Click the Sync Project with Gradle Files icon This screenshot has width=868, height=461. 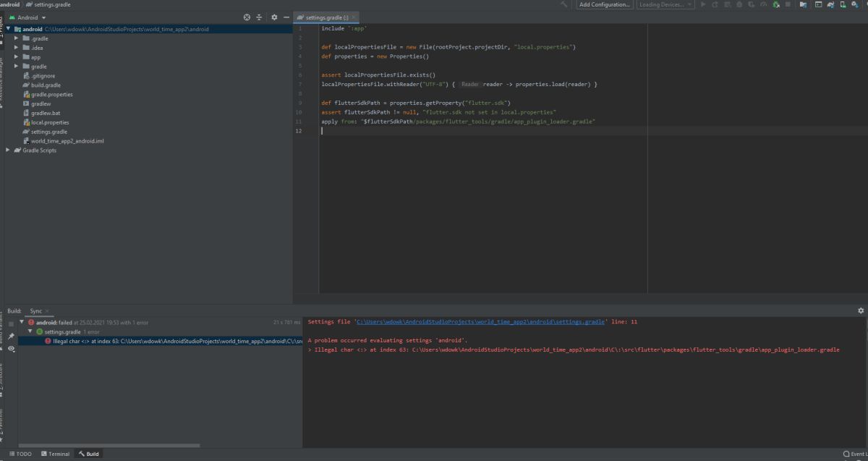(x=830, y=4)
